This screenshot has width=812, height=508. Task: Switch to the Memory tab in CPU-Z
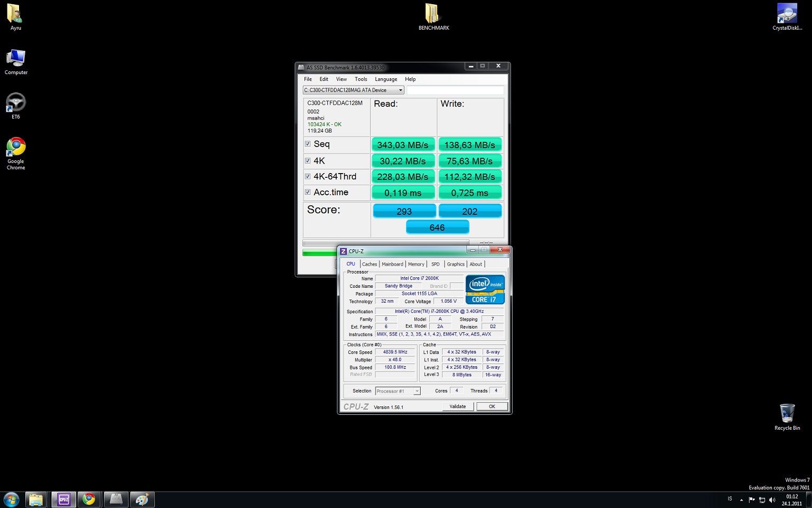(416, 264)
